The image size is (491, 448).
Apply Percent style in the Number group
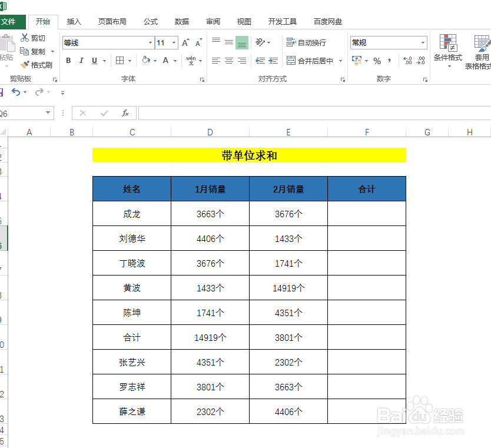pyautogui.click(x=377, y=60)
